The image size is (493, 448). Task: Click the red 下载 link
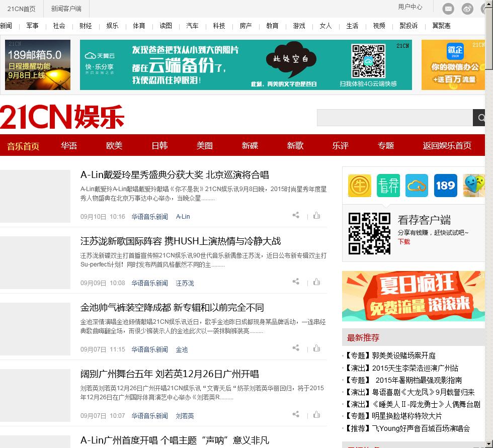pos(404,241)
